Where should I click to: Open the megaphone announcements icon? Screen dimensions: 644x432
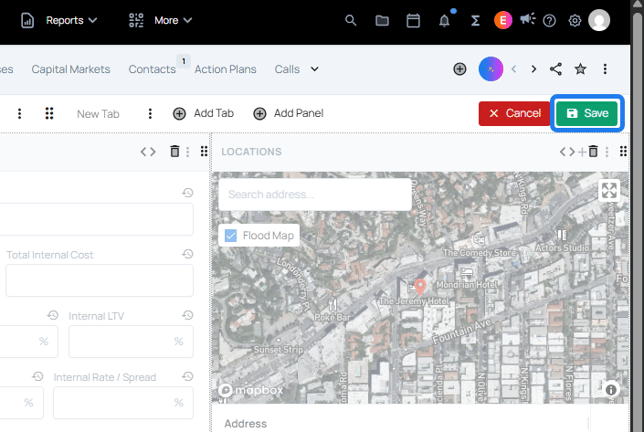click(x=527, y=20)
